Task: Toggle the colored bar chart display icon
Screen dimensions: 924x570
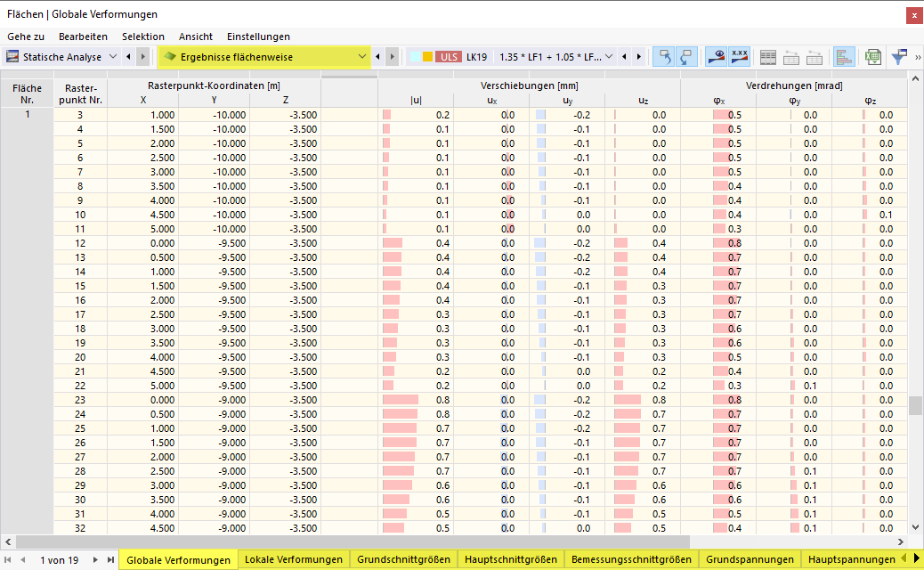Action: 844,57
